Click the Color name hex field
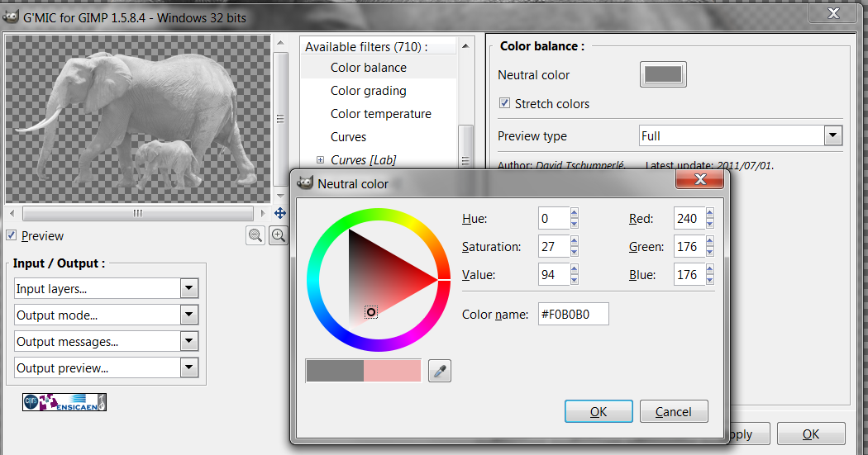The height and width of the screenshot is (455, 868). [574, 314]
